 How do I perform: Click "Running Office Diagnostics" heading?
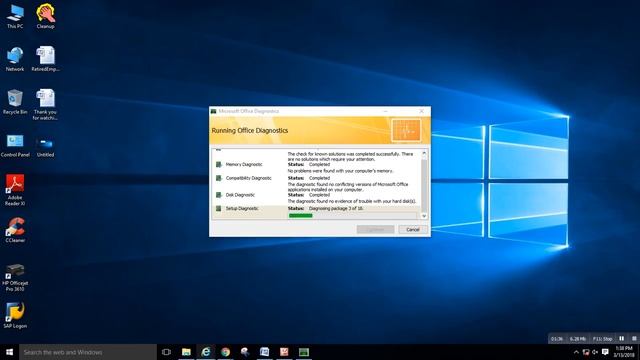(x=250, y=131)
